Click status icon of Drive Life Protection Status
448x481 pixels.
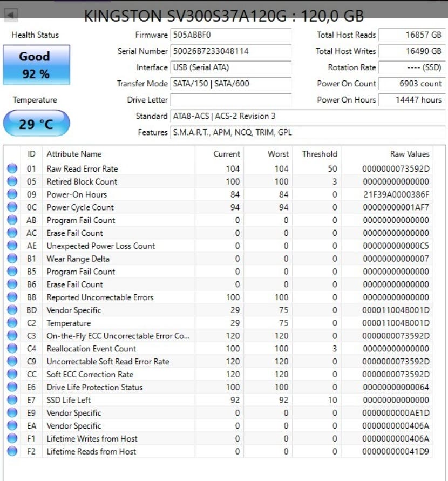pos(12,387)
